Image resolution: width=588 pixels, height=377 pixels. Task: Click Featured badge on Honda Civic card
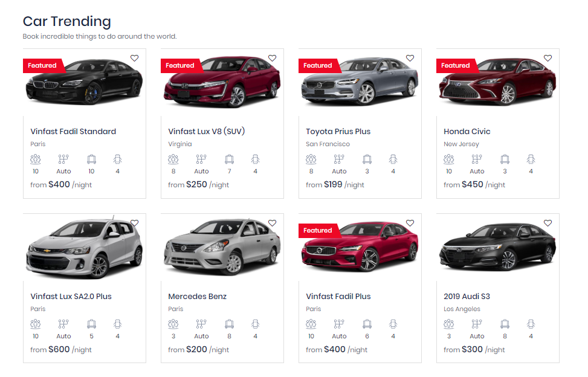click(x=455, y=65)
